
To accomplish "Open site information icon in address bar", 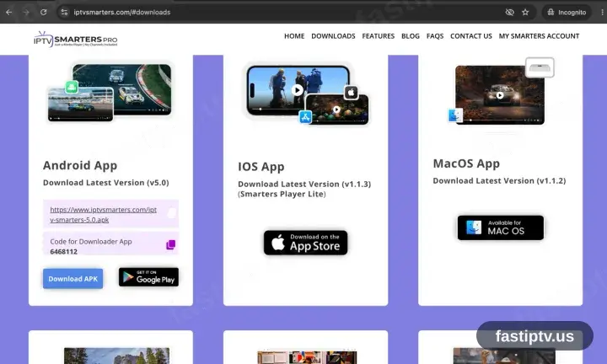I will (64, 13).
